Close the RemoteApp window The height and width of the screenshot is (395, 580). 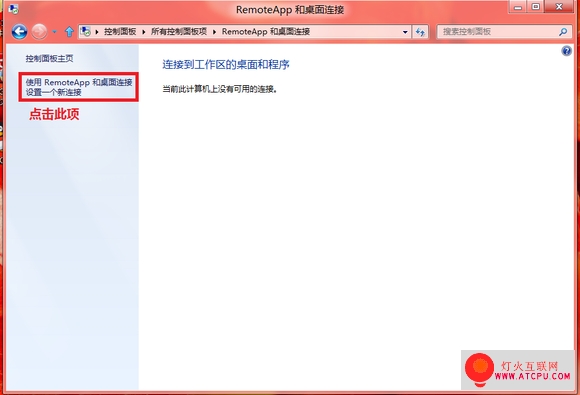[x=559, y=7]
